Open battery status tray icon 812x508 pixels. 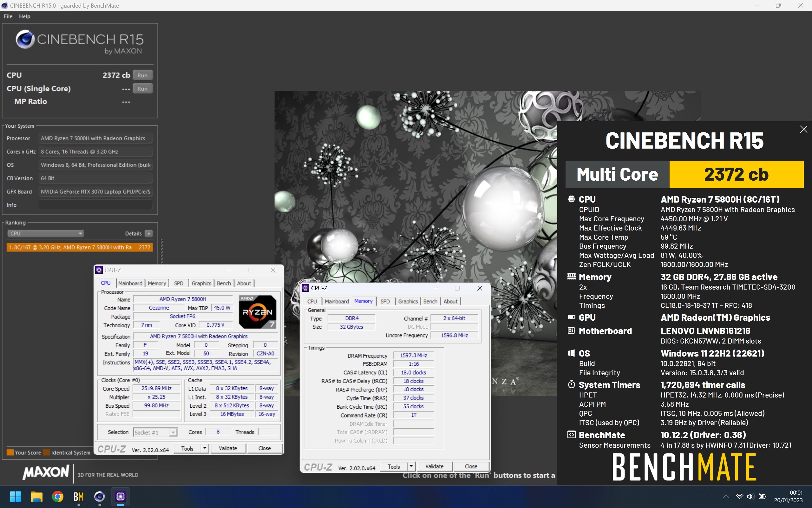(x=762, y=497)
